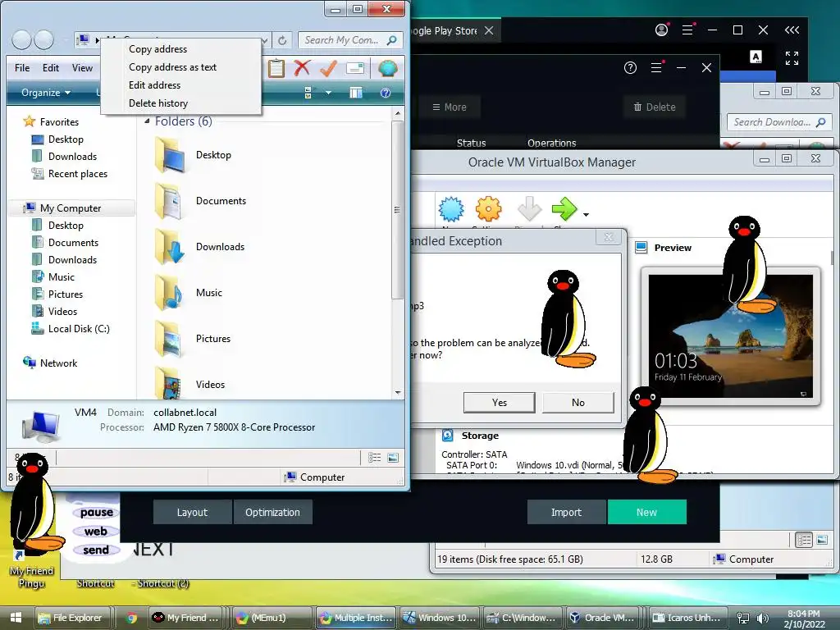
Task: Click the fullscreen expand icon in MEmu
Action: [x=792, y=58]
